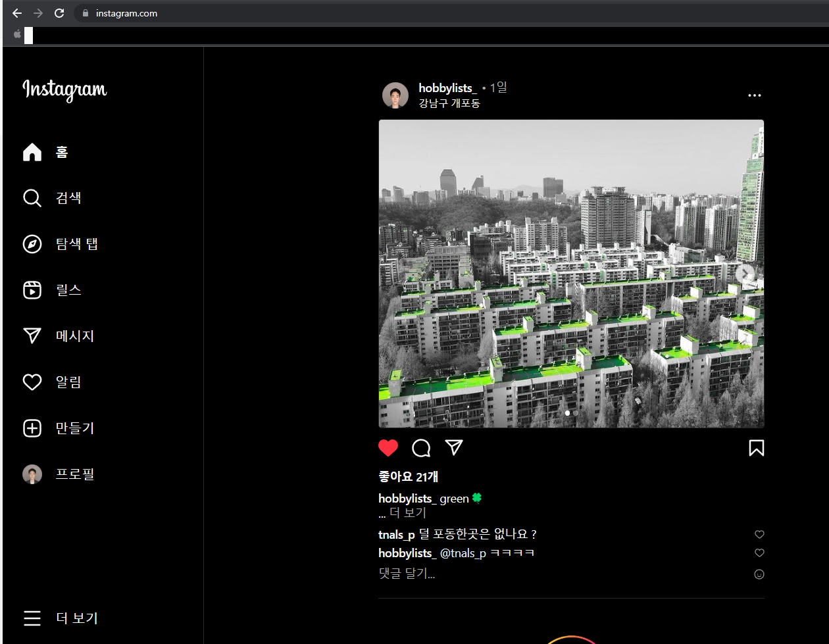Save the post with the bookmark icon
The width and height of the screenshot is (829, 644).
[x=757, y=448]
